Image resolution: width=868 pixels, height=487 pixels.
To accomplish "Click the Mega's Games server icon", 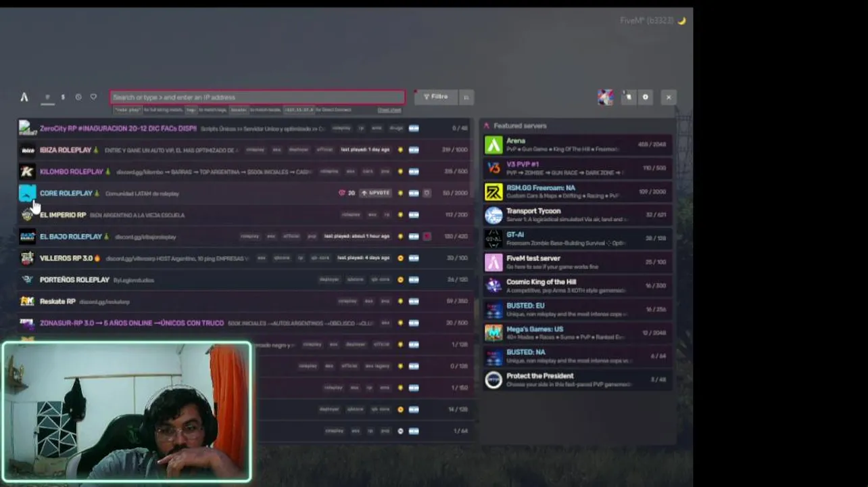I will tap(493, 333).
